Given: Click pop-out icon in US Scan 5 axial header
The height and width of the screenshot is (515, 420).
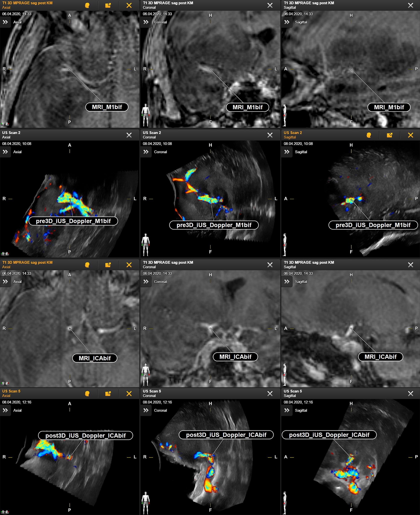Looking at the screenshot, I should click(108, 394).
